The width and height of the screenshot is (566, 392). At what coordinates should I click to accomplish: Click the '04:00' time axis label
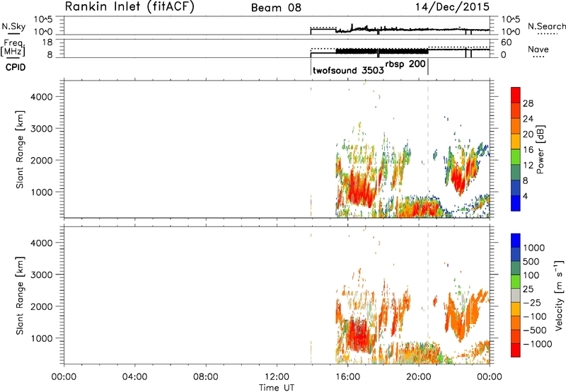pyautogui.click(x=134, y=377)
